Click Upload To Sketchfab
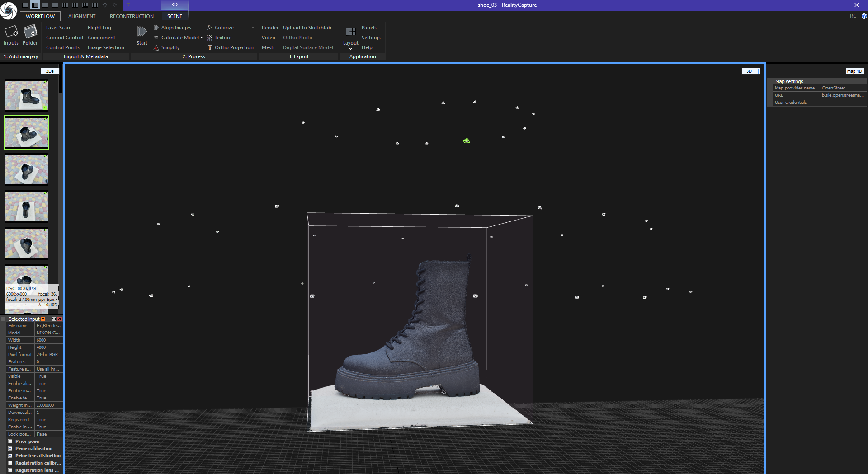Screen dimensions: 868x474 (x=307, y=28)
